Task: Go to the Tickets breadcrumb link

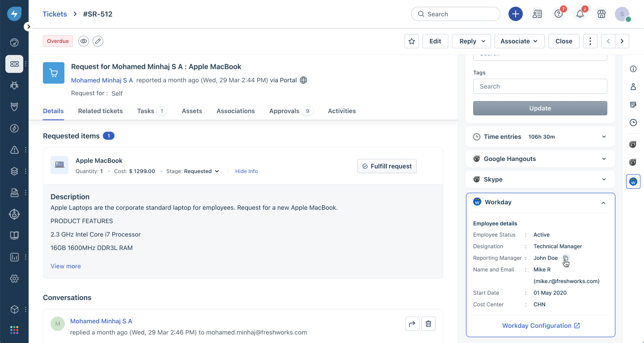Action: click(x=55, y=14)
